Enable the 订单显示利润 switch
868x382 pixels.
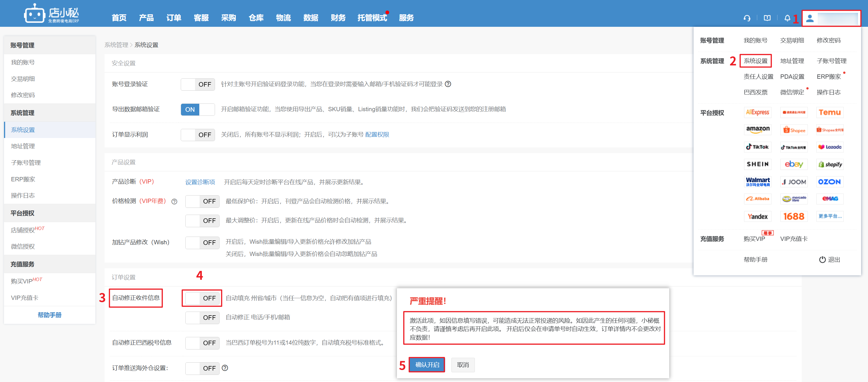click(198, 135)
